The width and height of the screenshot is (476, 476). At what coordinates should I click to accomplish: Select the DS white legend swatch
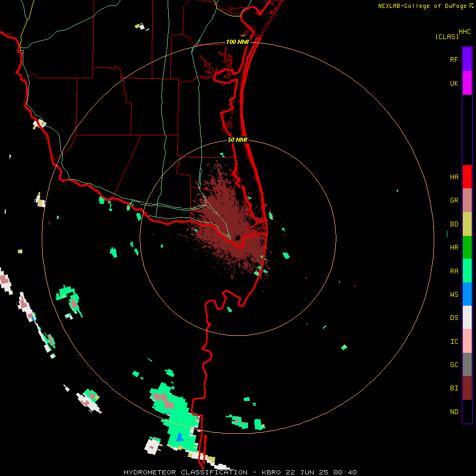click(x=467, y=317)
